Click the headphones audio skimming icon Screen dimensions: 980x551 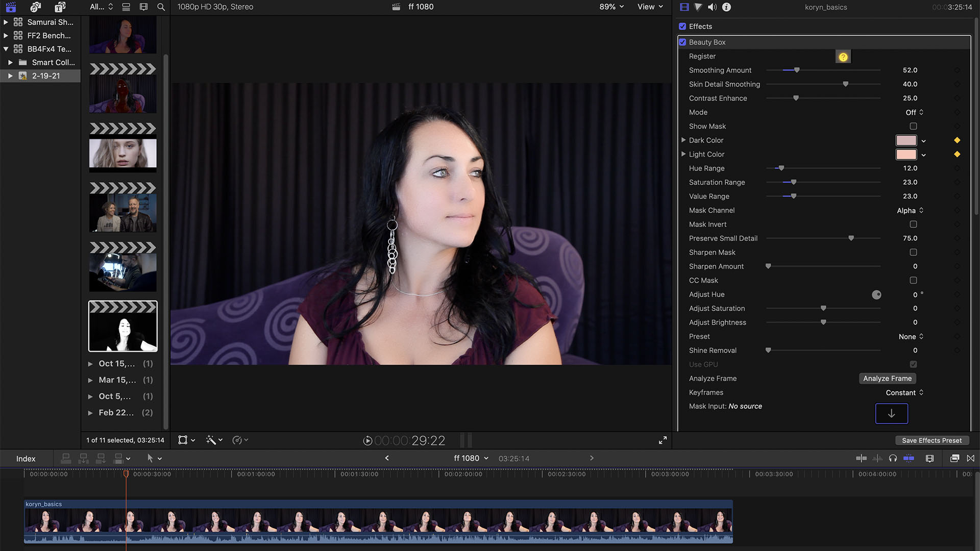(x=893, y=458)
